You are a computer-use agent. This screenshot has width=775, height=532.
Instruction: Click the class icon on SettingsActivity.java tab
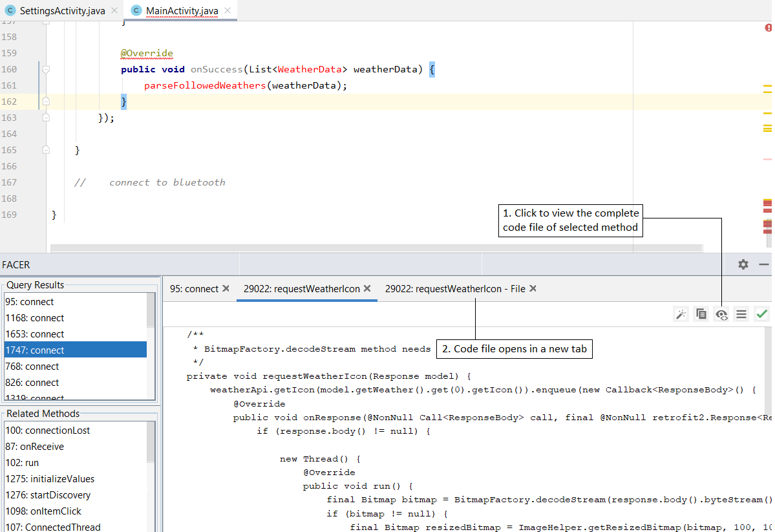coord(10,10)
